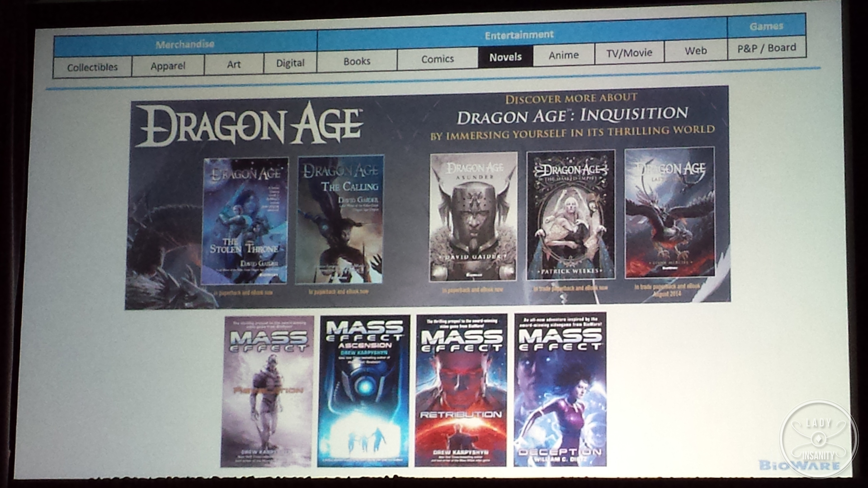Click the BioWare logo
This screenshot has height=488, width=868.
799,465
